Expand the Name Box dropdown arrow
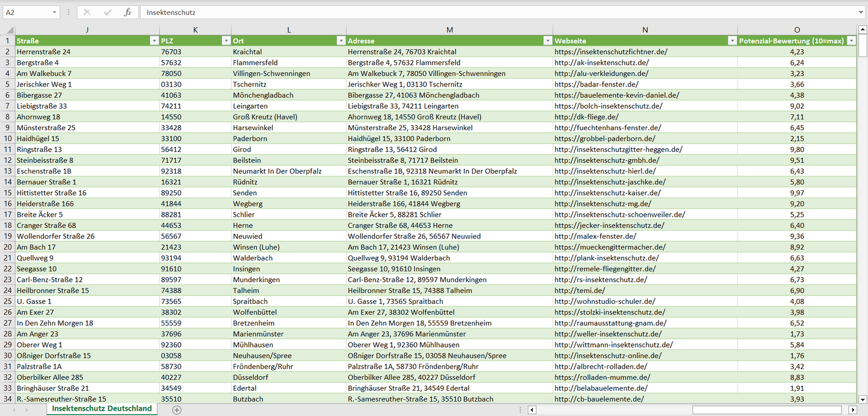This screenshot has width=868, height=416. point(55,12)
